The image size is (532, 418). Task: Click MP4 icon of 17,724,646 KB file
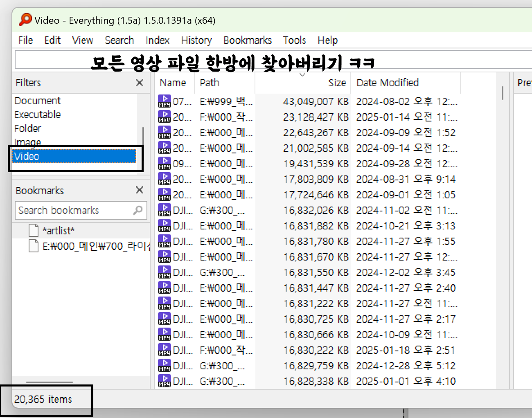pyautogui.click(x=165, y=194)
